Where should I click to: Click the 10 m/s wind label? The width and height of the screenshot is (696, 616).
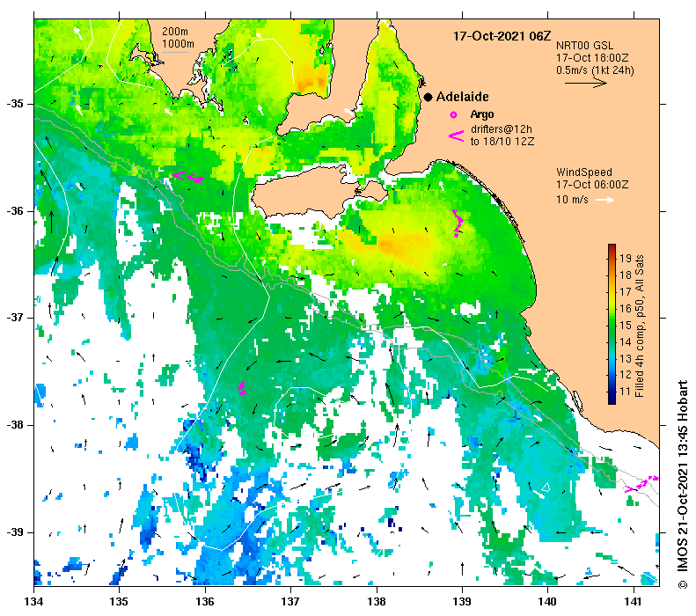coord(572,200)
